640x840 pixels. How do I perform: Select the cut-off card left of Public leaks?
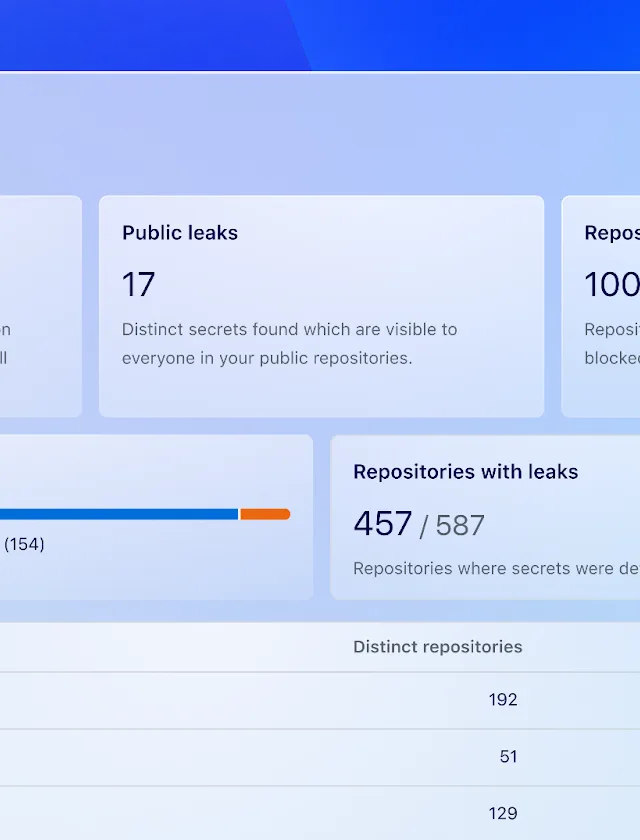40,305
